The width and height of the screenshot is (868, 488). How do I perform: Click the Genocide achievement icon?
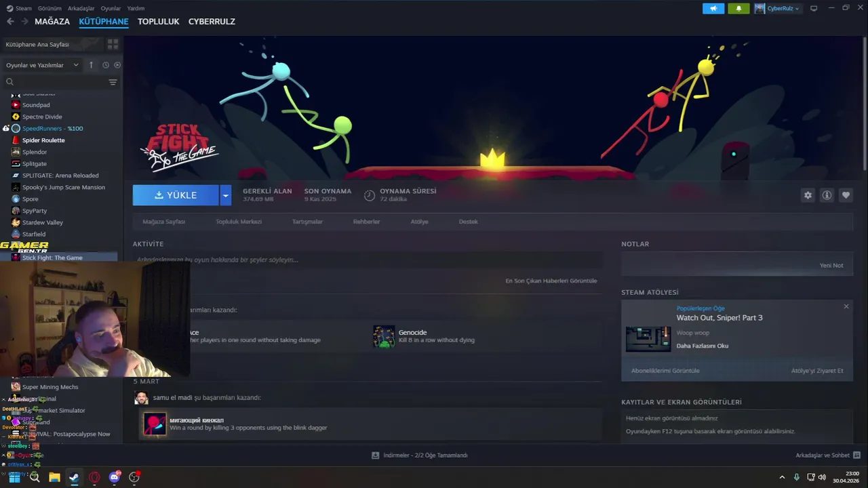[384, 336]
